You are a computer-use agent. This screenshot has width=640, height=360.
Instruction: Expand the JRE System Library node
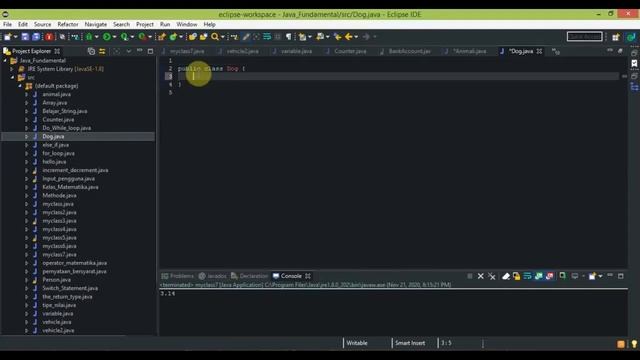tap(12, 69)
